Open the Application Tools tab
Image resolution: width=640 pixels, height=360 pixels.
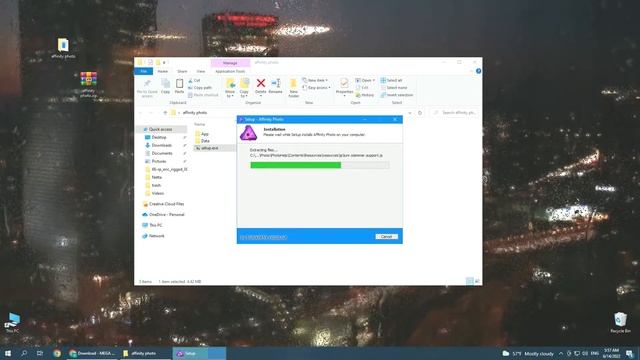(230, 71)
